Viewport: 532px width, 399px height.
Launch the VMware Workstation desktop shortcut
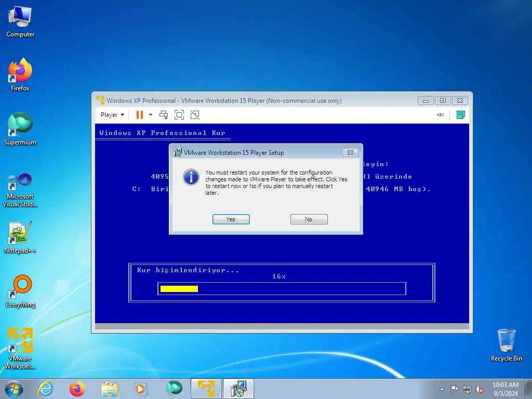pos(20,348)
